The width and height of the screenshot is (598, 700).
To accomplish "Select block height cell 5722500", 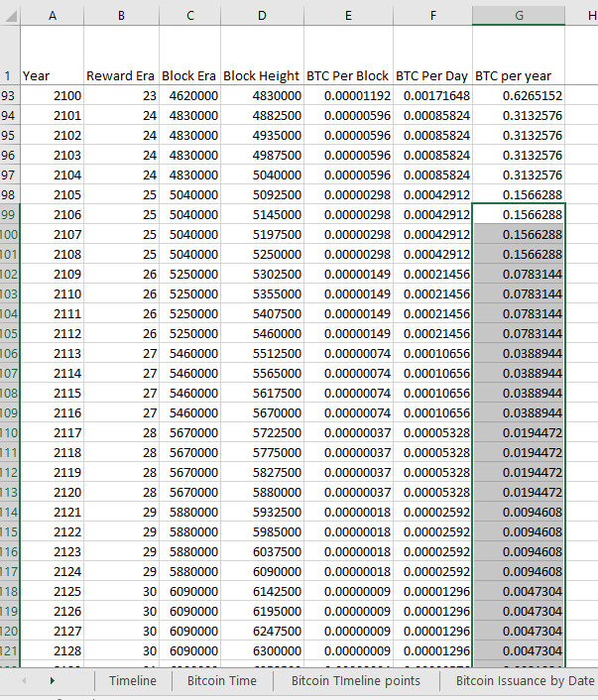I will (262, 432).
